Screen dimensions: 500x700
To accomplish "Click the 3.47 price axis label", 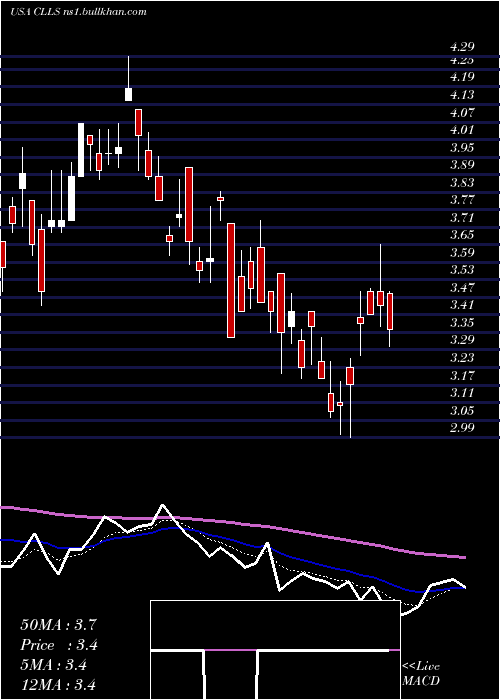I will (462, 288).
